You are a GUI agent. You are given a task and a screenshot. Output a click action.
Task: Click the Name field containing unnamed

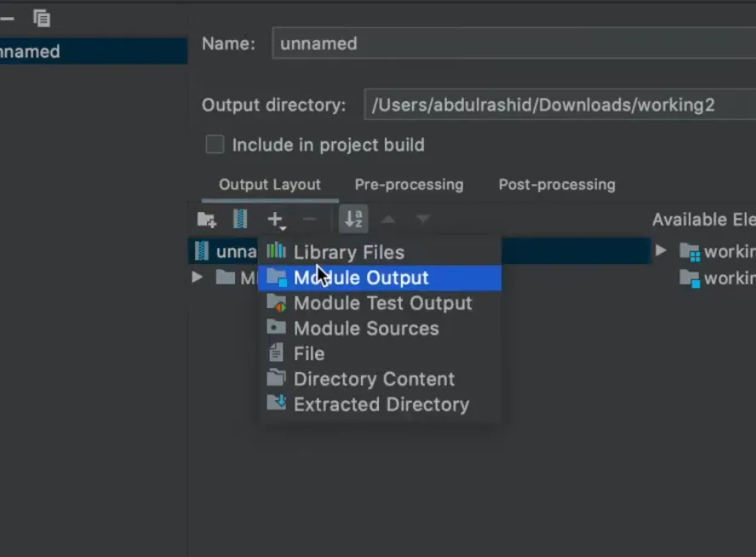point(514,43)
